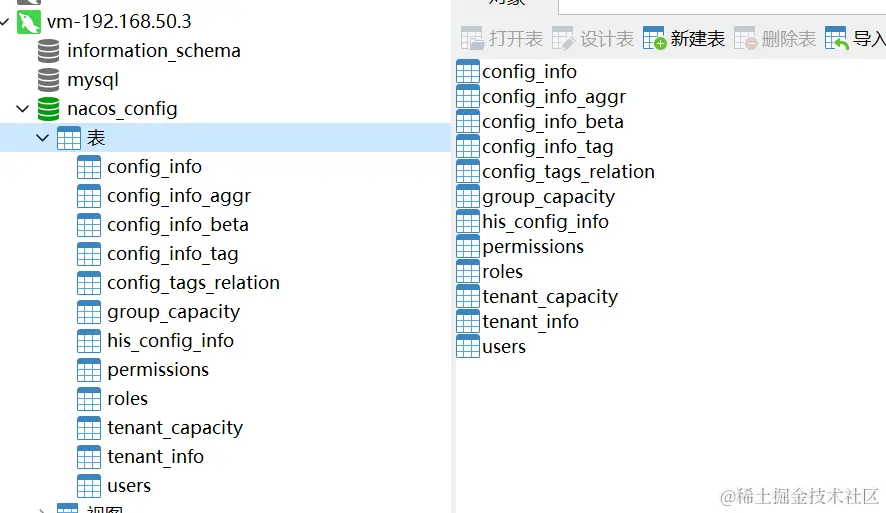Click the Delete Table toolbar icon

(x=746, y=39)
